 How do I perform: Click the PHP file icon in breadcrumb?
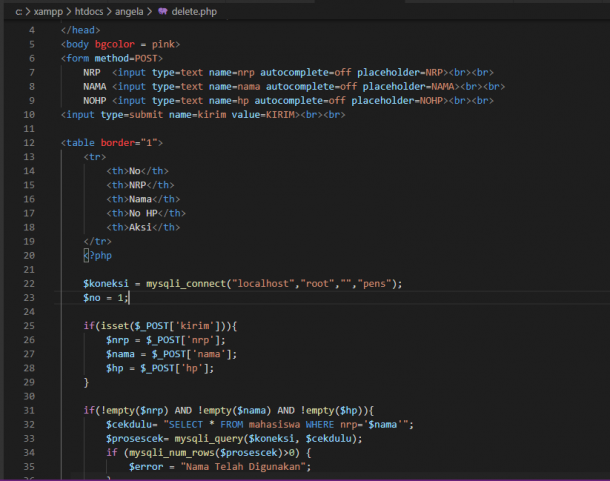163,11
